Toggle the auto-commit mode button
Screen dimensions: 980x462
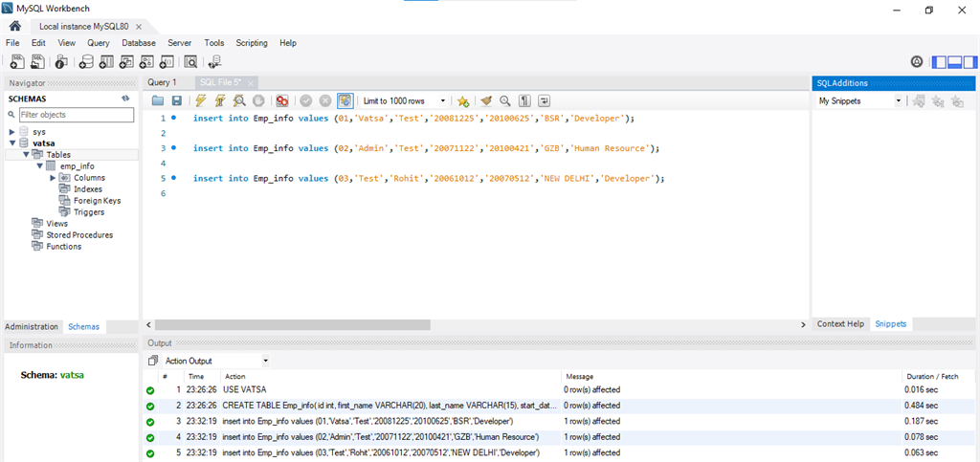click(345, 100)
